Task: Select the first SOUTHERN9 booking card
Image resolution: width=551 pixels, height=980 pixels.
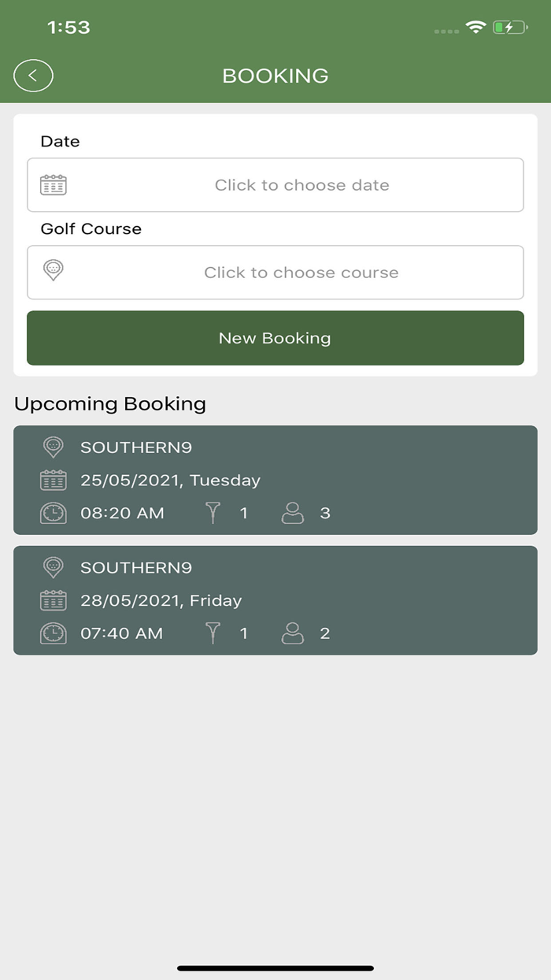Action: pyautogui.click(x=275, y=480)
